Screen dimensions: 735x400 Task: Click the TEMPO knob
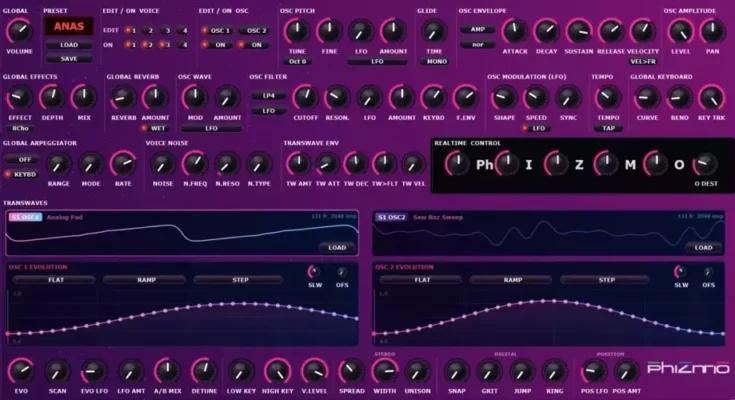608,98
